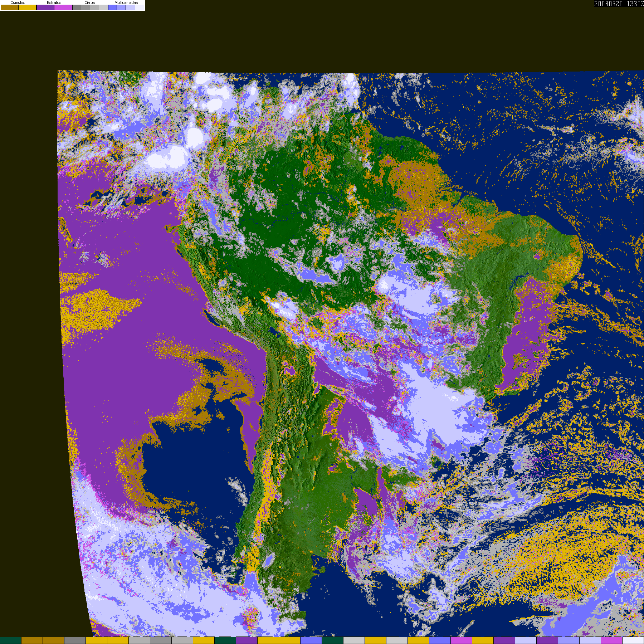Click the dark brown Cúmulos legend swatch
The width and height of the screenshot is (644, 644).
10,7
